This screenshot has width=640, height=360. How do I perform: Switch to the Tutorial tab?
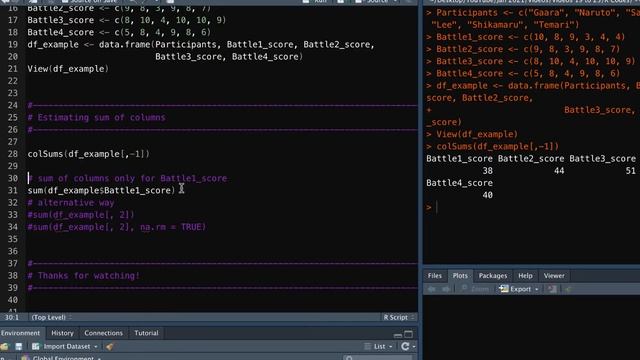pos(146,333)
